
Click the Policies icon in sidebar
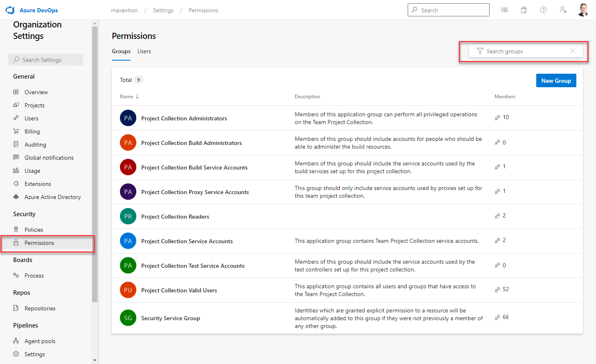16,229
